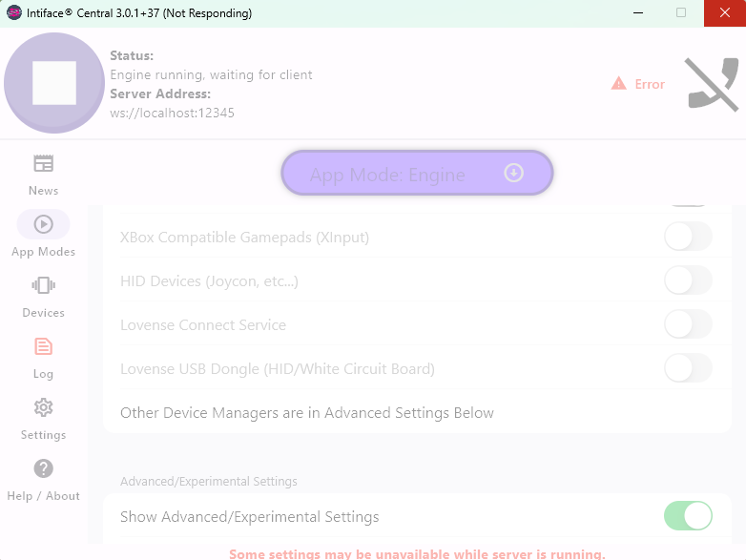Click the Error label text

click(650, 84)
